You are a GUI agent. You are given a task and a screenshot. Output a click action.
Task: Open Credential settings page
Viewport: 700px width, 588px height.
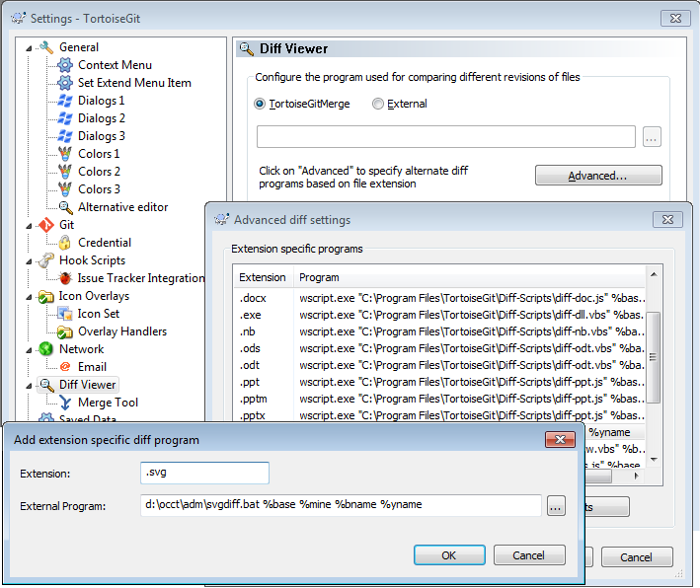tap(105, 243)
